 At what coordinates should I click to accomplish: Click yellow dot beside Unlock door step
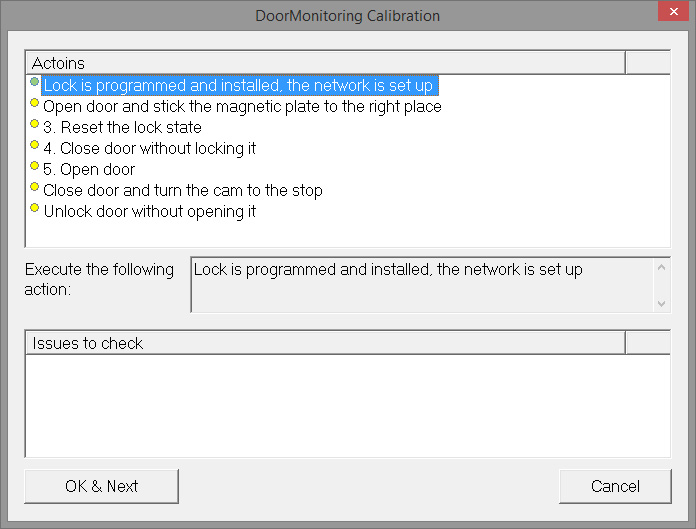click(35, 208)
